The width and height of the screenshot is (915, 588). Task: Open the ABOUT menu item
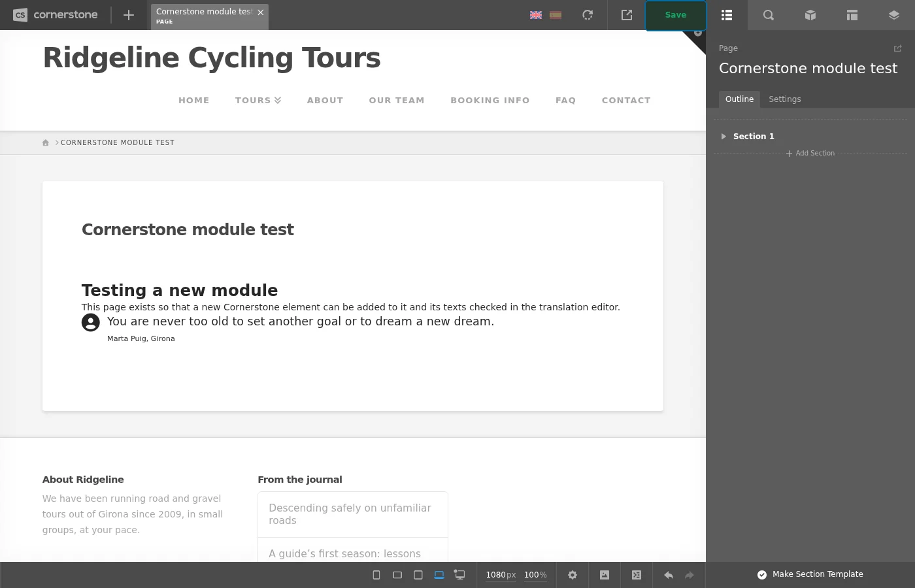[325, 101]
